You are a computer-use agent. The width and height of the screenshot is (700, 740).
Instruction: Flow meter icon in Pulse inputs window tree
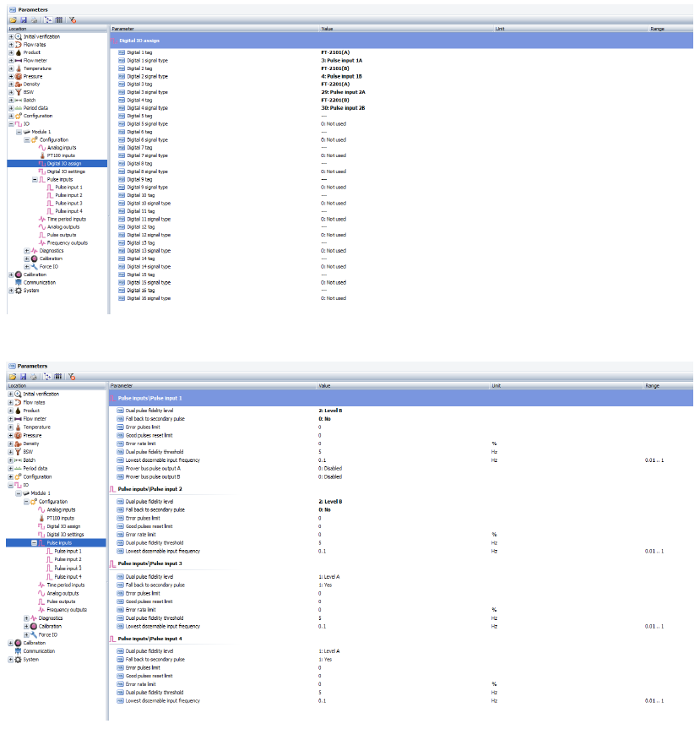point(18,419)
